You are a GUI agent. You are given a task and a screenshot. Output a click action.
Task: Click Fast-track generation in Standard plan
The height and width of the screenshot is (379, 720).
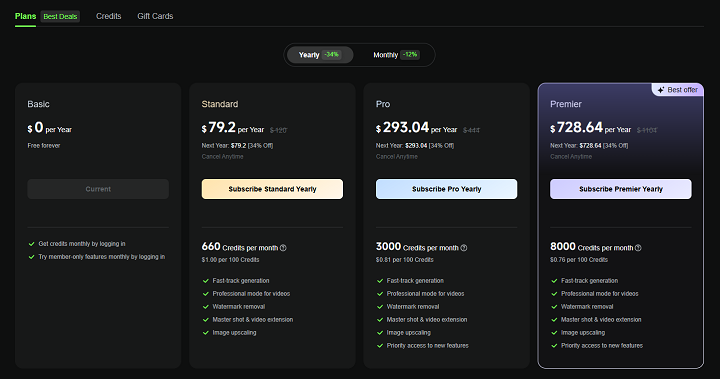click(x=241, y=281)
